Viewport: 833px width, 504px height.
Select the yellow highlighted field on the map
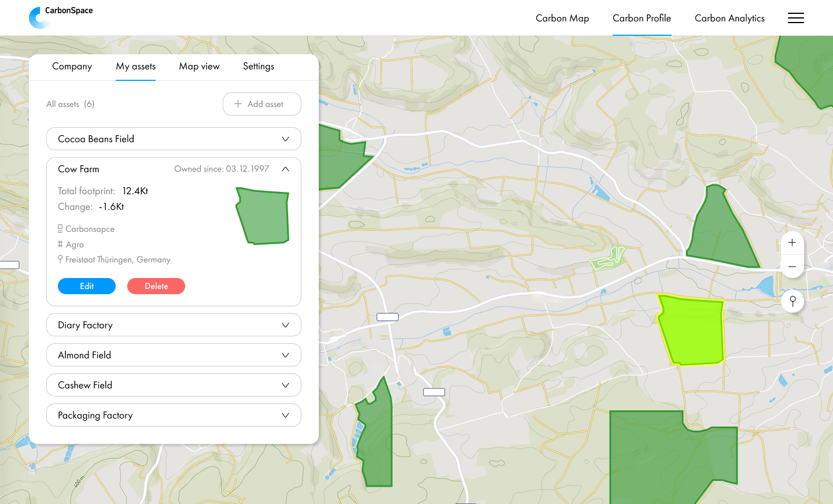692,329
